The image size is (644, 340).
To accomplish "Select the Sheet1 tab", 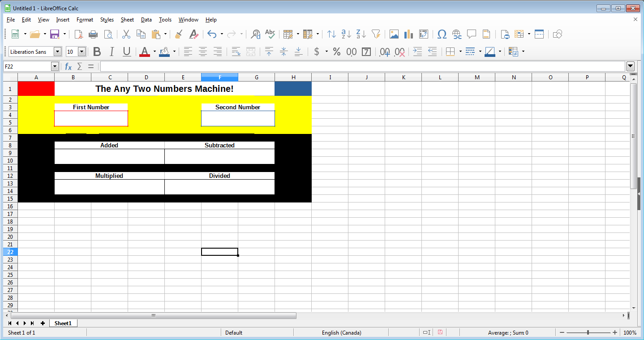I will pos(63,323).
